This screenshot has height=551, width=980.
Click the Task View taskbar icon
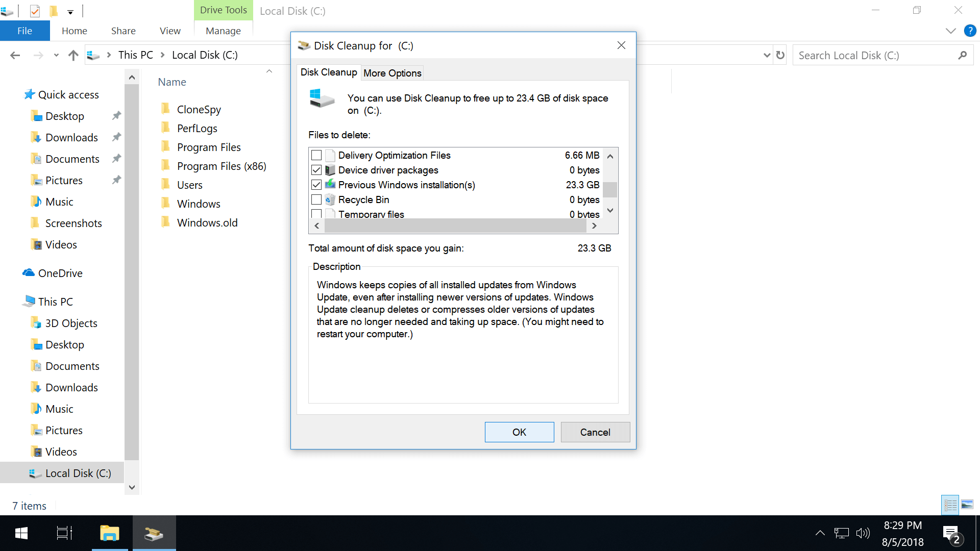pos(64,534)
